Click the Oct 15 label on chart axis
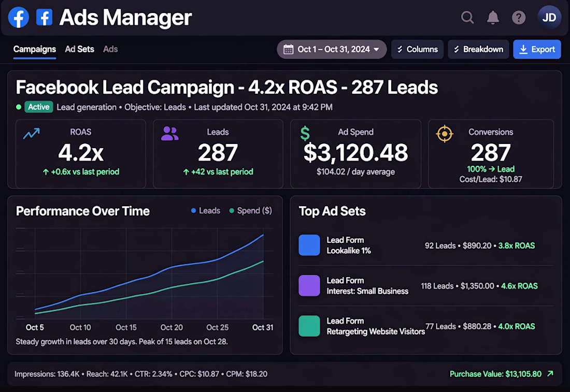Viewport: 570px width, 392px height. point(126,327)
